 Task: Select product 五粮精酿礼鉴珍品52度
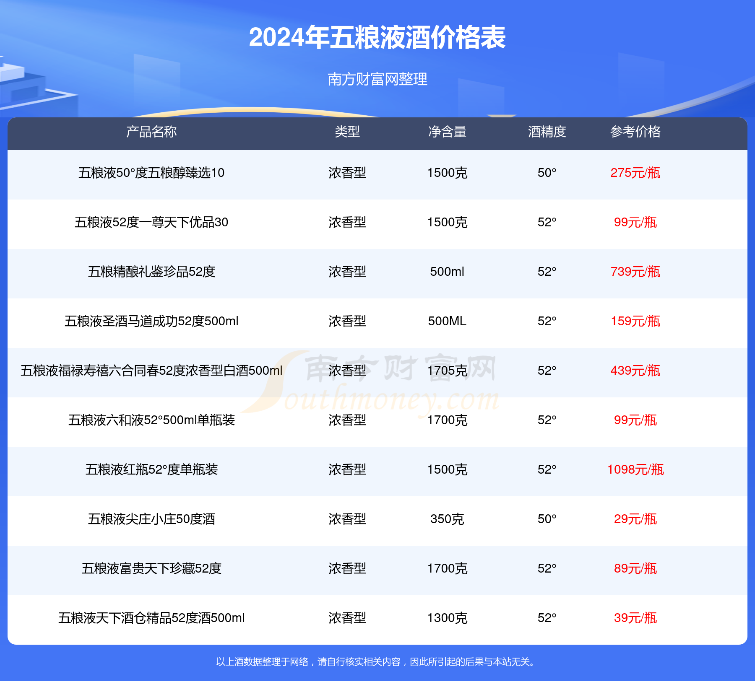151,272
